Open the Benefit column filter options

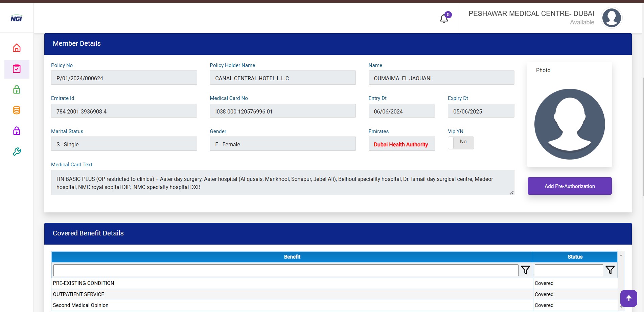point(525,270)
